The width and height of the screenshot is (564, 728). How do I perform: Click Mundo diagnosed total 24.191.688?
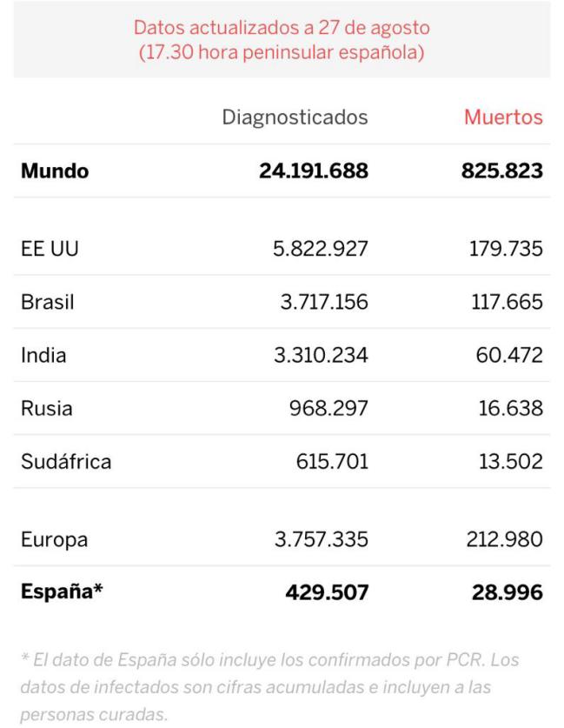314,170
